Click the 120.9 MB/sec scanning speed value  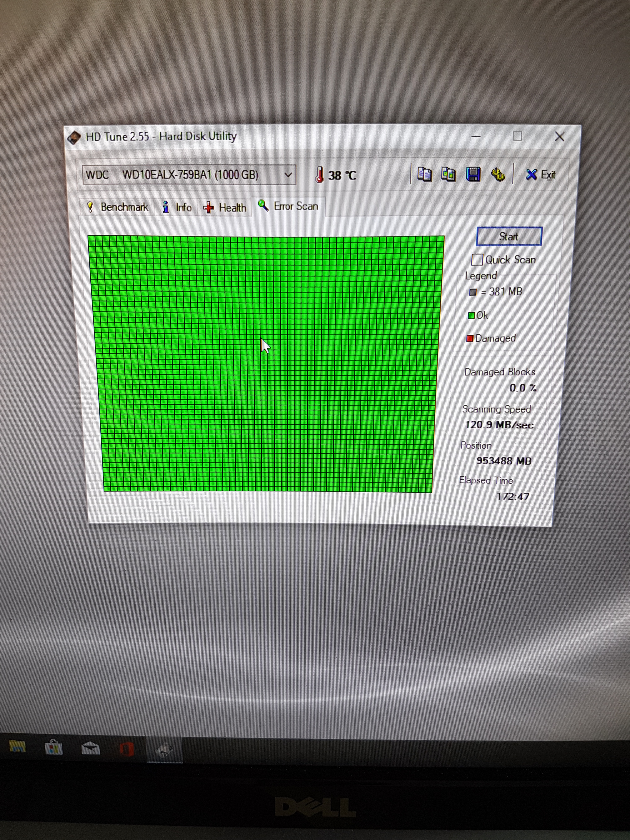499,425
